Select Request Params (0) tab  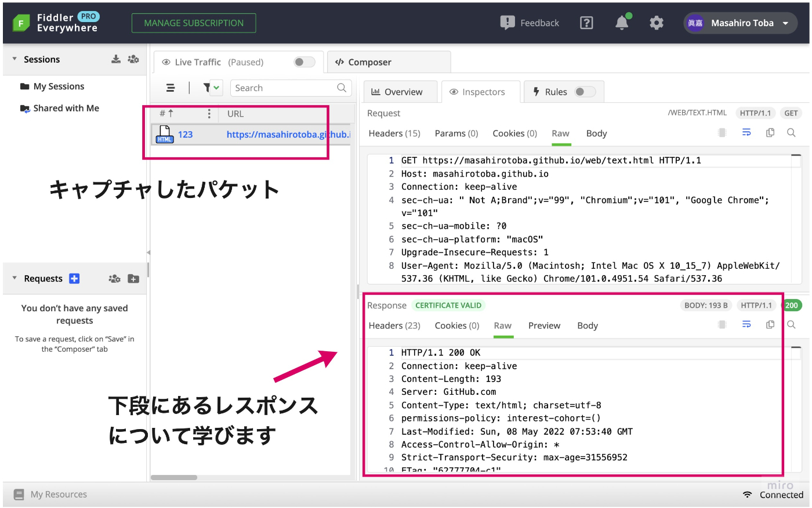(456, 134)
